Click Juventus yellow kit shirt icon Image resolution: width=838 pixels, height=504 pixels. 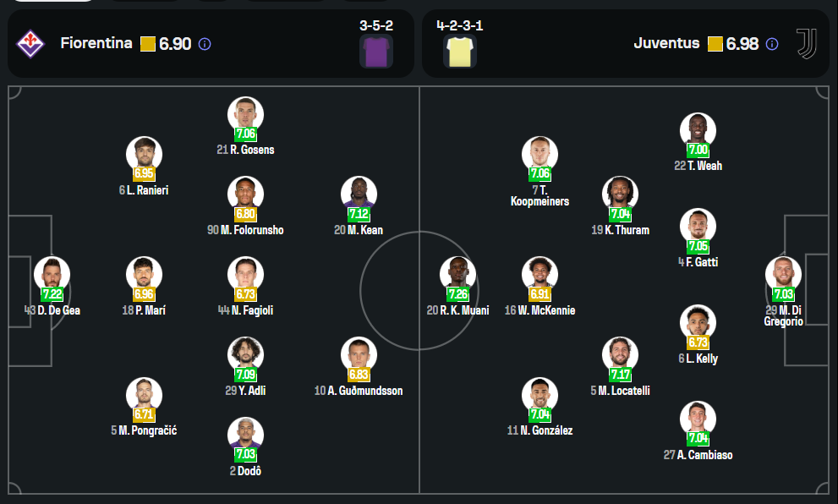point(460,52)
